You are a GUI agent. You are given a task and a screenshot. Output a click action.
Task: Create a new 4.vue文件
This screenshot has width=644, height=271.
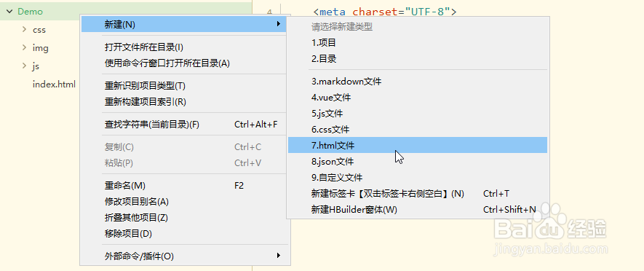[x=418, y=98]
